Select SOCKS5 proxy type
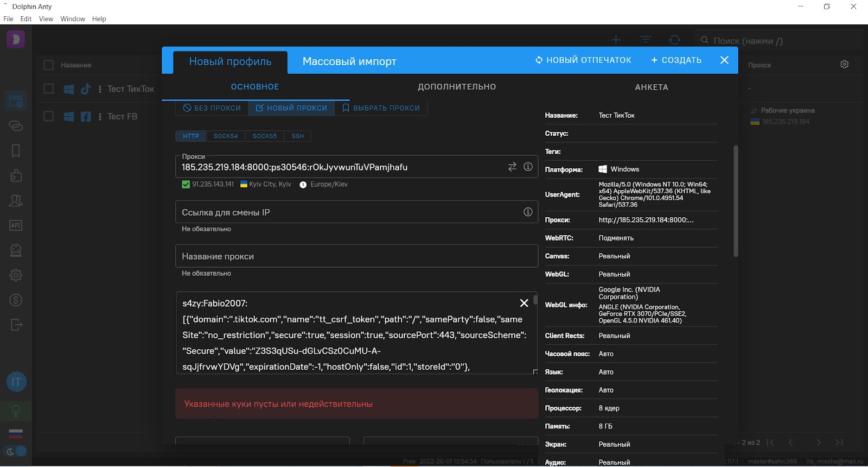Image resolution: width=868 pixels, height=467 pixels. click(265, 136)
